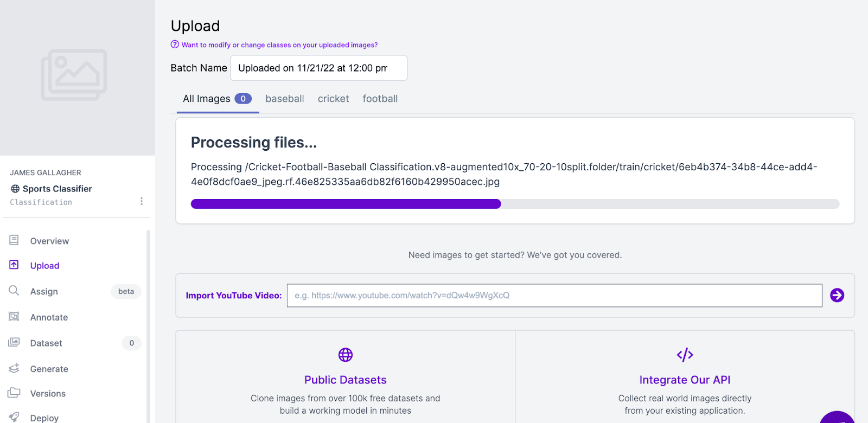Click the Batch Name text field
Screen dimensions: 868x423
click(x=318, y=68)
